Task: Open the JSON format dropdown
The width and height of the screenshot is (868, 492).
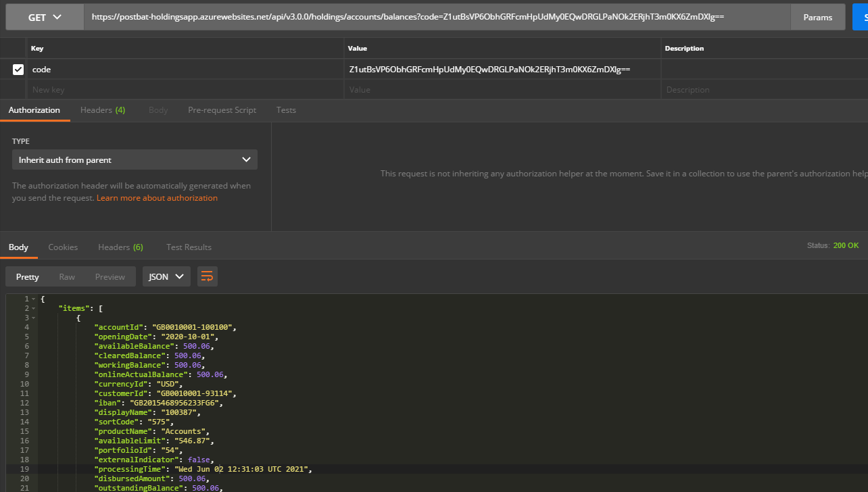Action: coord(166,276)
